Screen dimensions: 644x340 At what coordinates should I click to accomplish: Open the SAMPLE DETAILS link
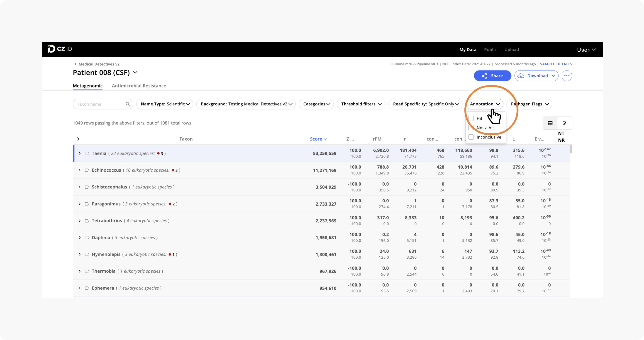556,64
